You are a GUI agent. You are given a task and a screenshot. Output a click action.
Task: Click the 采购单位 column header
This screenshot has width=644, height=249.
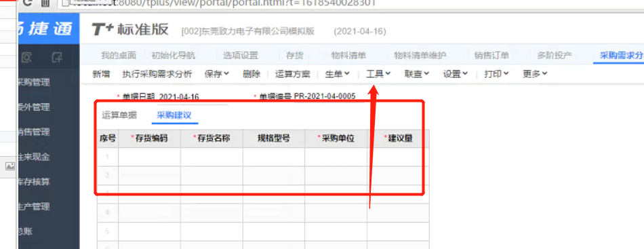336,138
